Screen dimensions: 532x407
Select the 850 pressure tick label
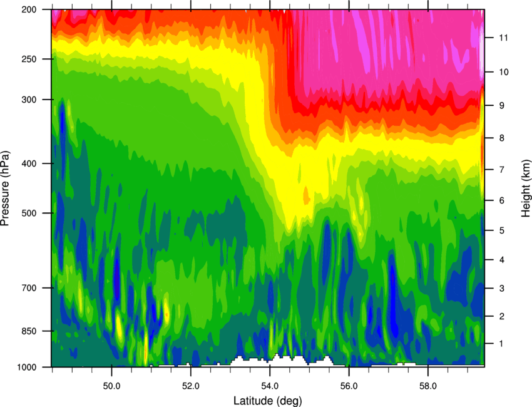[29, 331]
